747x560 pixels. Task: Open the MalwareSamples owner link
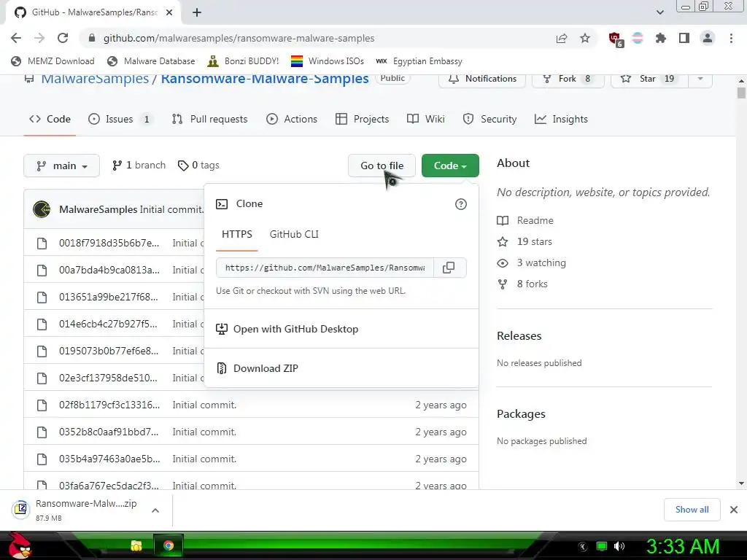95,79
